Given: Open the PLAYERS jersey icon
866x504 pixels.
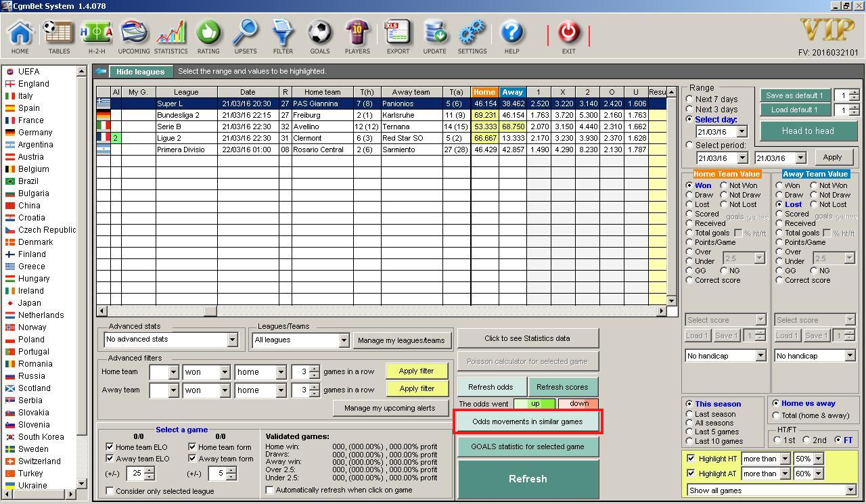Looking at the screenshot, I should [357, 32].
